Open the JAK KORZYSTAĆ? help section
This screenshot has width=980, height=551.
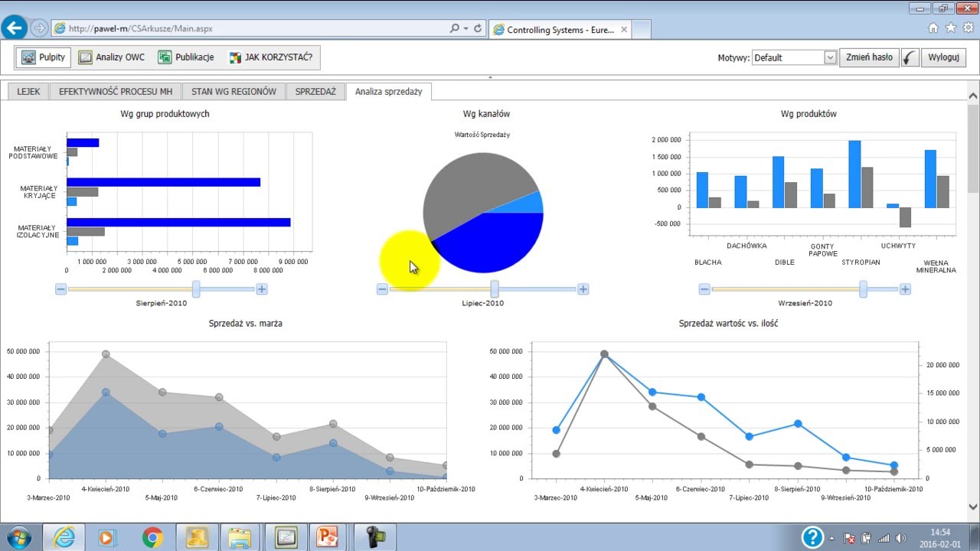tap(271, 57)
